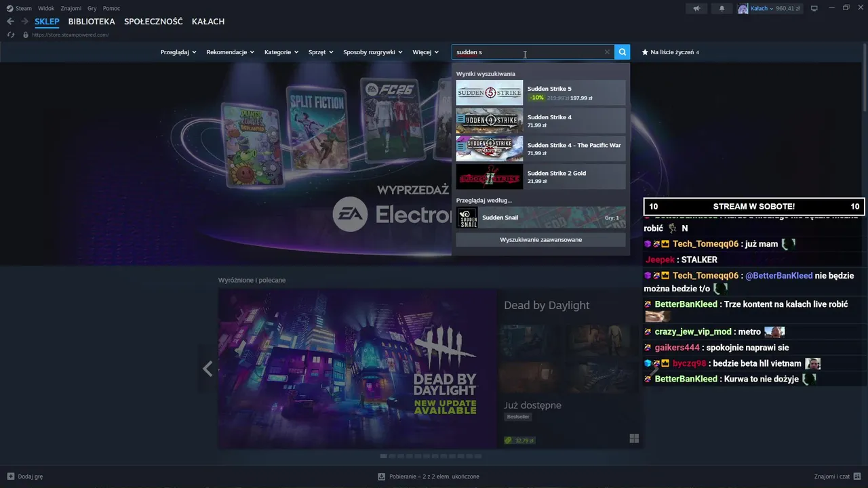868x488 pixels.
Task: Open the announcements megaphone icon
Action: tap(696, 8)
